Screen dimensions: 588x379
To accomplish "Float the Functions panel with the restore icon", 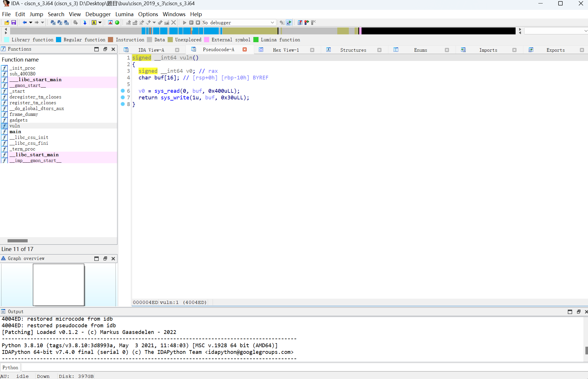I will pos(105,49).
